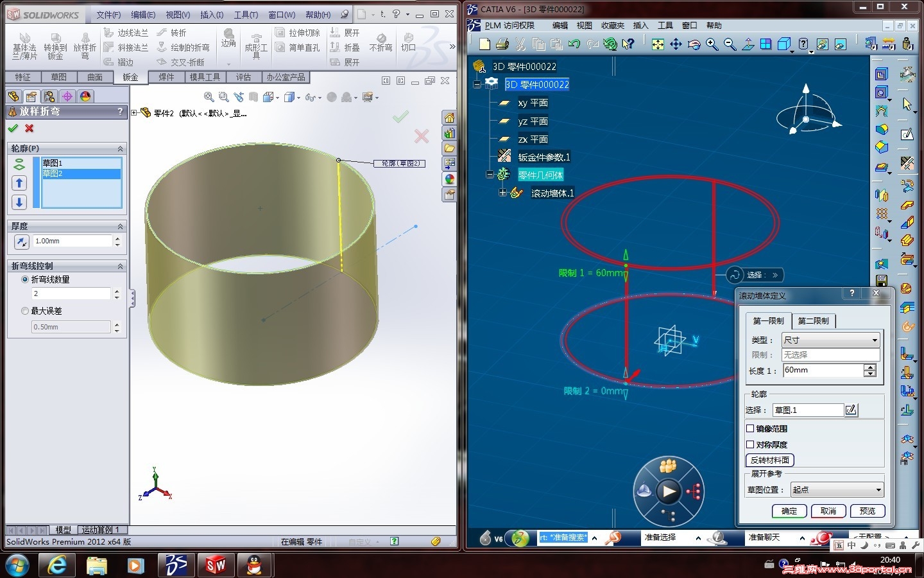The image size is (924, 578).
Task: Open Internet Explorer from the taskbar
Action: [57, 565]
